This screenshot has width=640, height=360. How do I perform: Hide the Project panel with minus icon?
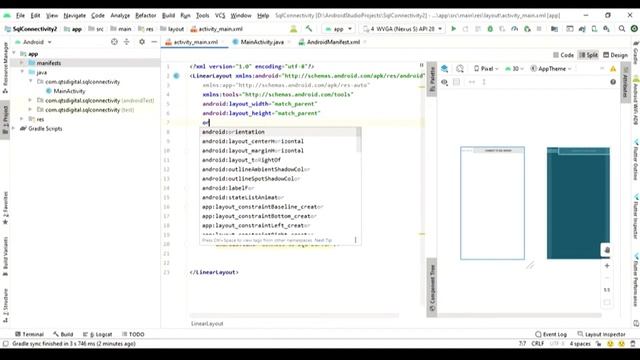coord(154,42)
